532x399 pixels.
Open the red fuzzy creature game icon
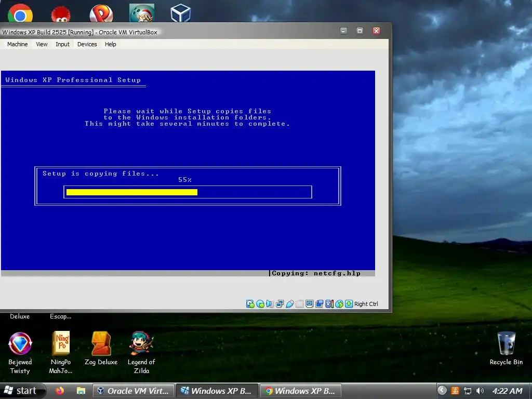(x=60, y=14)
